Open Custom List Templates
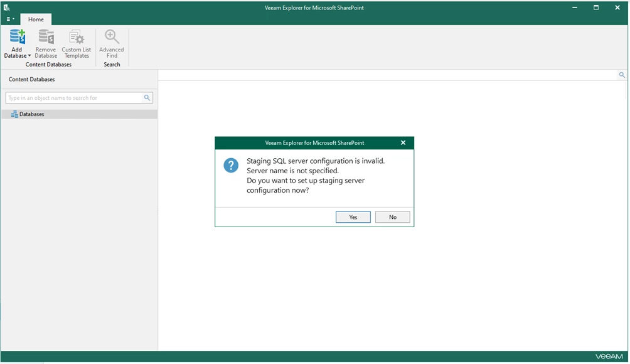 point(77,44)
